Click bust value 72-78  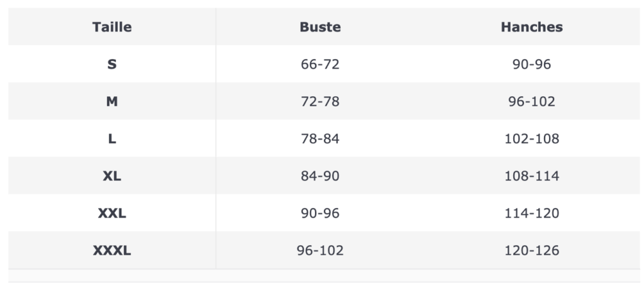(x=320, y=101)
